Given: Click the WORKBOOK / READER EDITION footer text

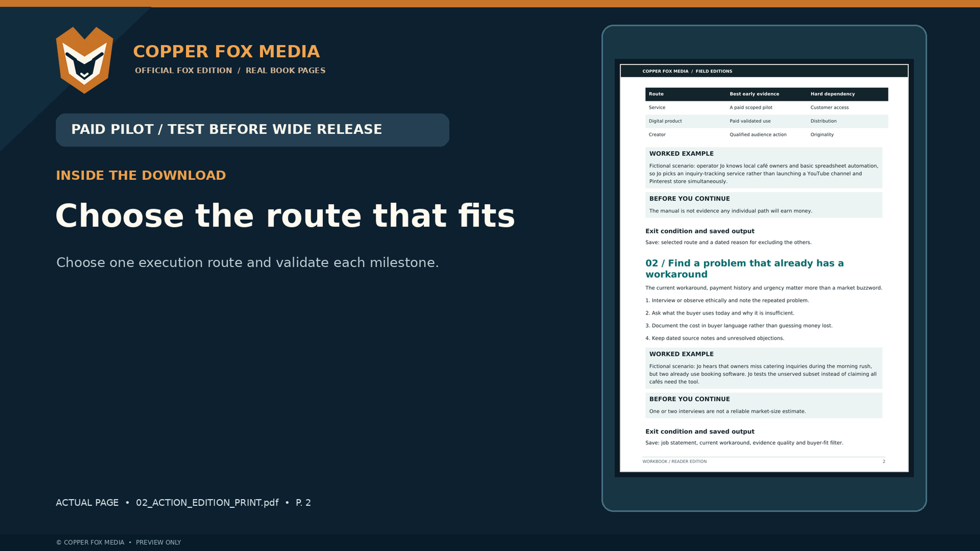Looking at the screenshot, I should click(675, 461).
